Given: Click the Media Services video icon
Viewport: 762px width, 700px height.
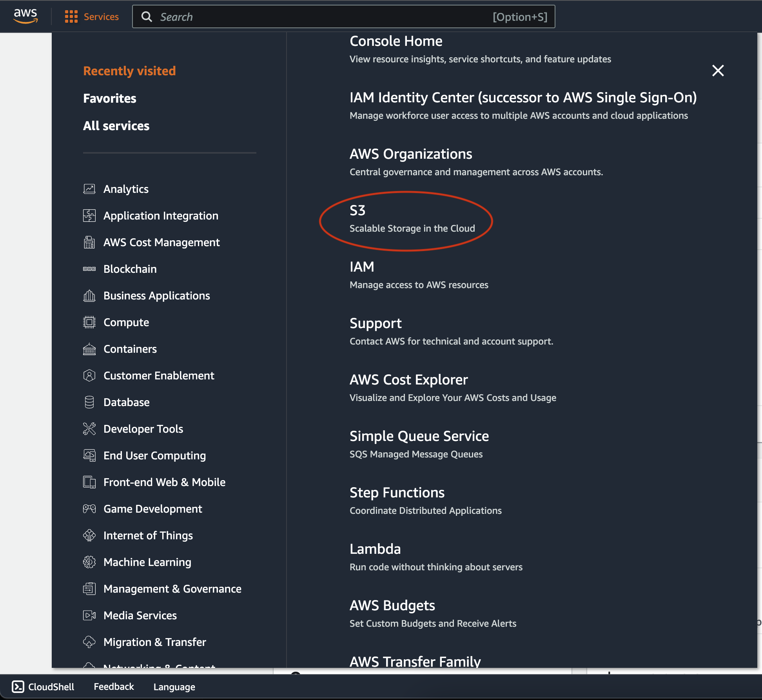Looking at the screenshot, I should pos(89,615).
